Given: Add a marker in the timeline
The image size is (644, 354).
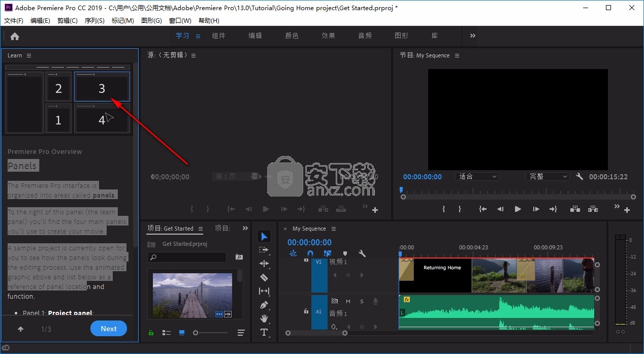Looking at the screenshot, I should coord(345,253).
